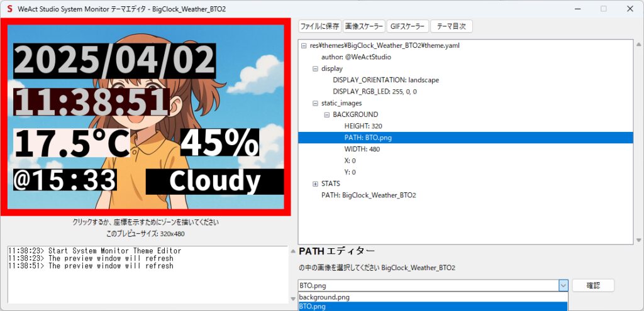Choose background.png from the dropdown list
644x311 pixels.
point(325,297)
